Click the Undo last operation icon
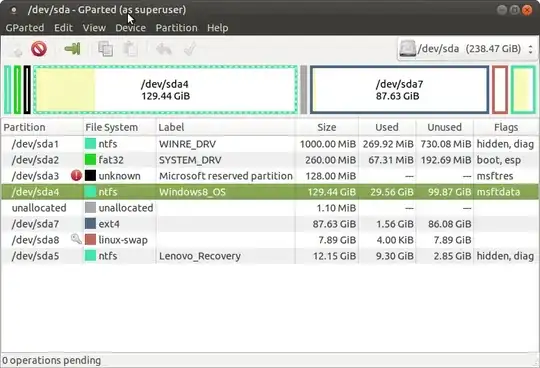 tap(164, 49)
